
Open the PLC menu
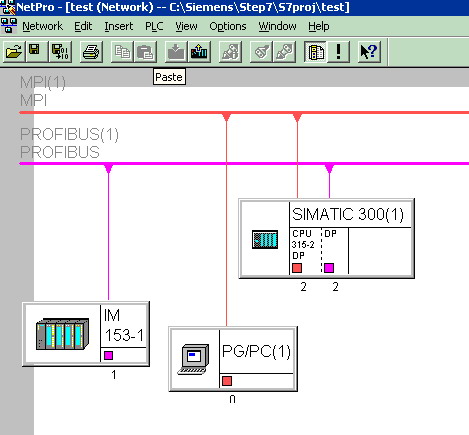tap(154, 26)
